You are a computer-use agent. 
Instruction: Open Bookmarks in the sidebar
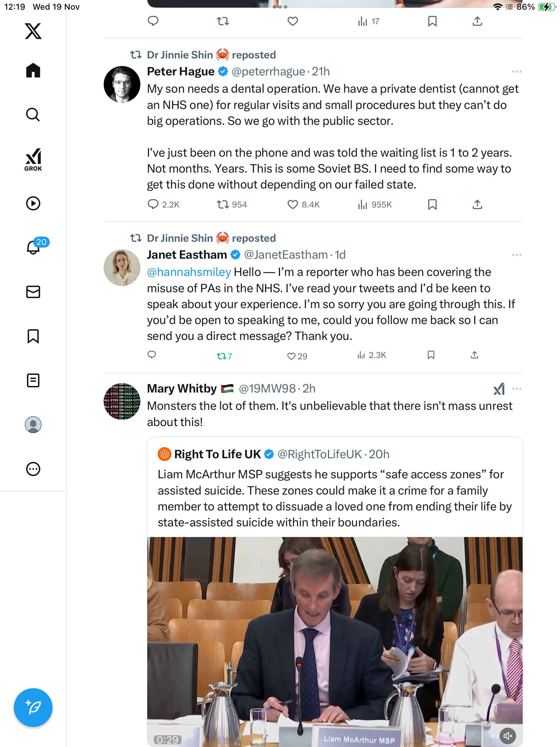pyautogui.click(x=33, y=336)
